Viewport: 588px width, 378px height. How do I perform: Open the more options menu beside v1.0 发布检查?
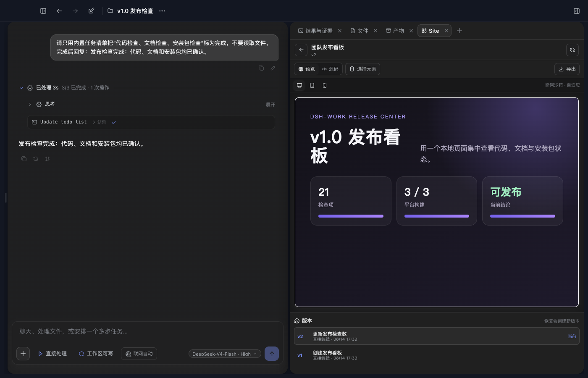162,11
